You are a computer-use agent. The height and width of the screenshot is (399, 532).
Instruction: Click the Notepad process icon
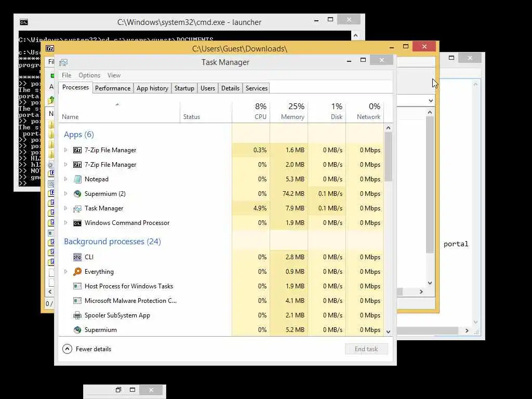(x=77, y=179)
